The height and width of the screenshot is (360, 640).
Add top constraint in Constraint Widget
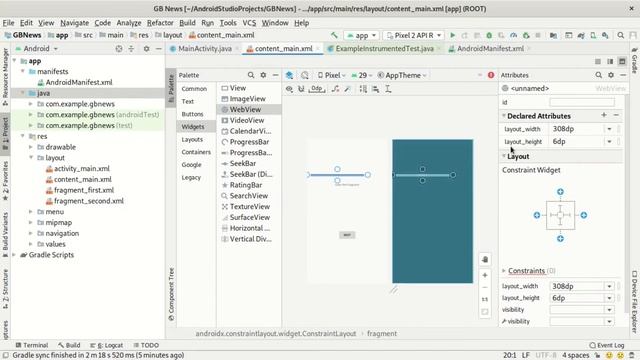click(x=560, y=192)
